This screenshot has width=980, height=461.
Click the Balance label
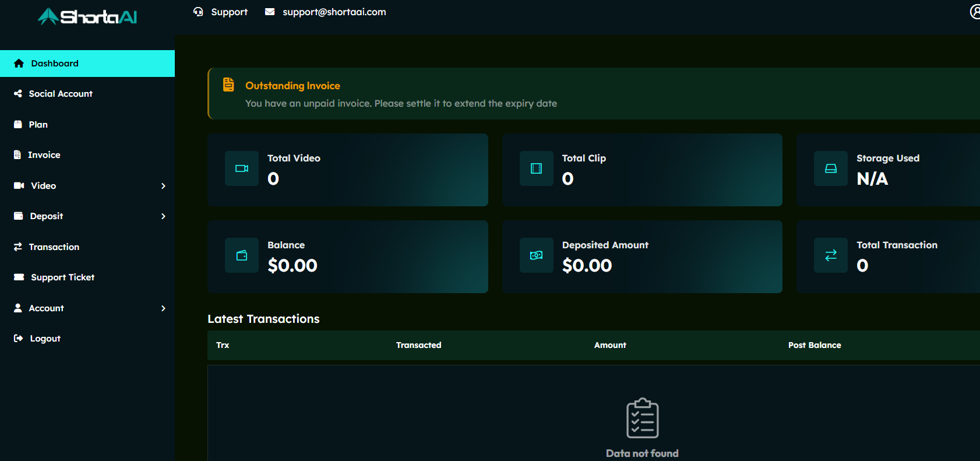click(x=286, y=245)
